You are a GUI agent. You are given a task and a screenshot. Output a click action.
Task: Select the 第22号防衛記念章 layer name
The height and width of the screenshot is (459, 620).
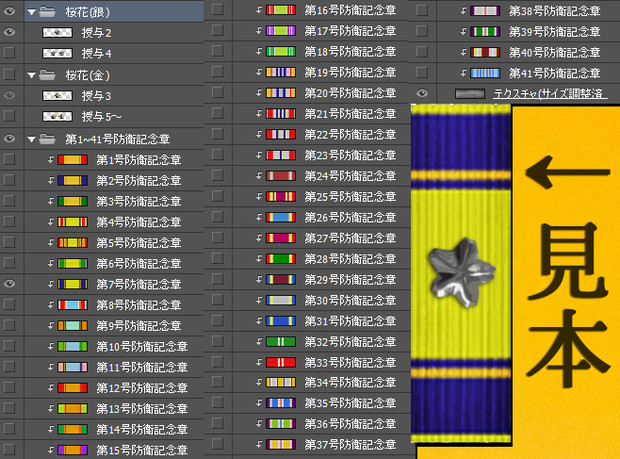[x=350, y=134]
